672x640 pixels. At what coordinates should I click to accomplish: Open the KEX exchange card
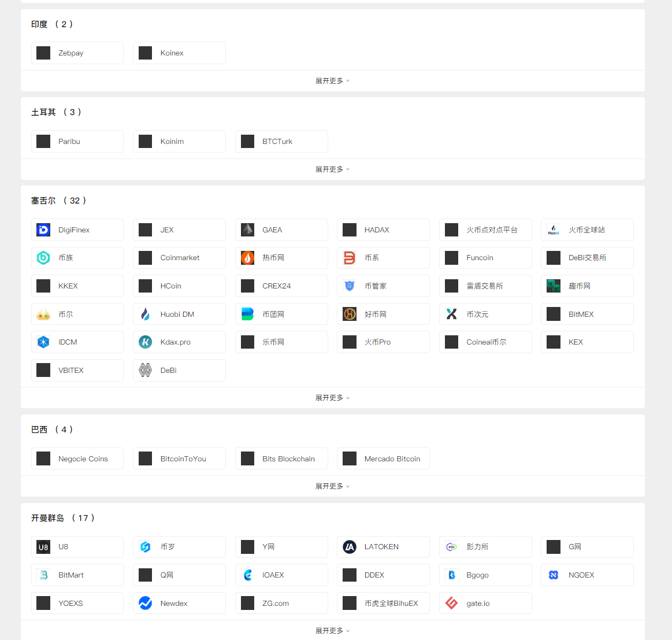coord(588,342)
